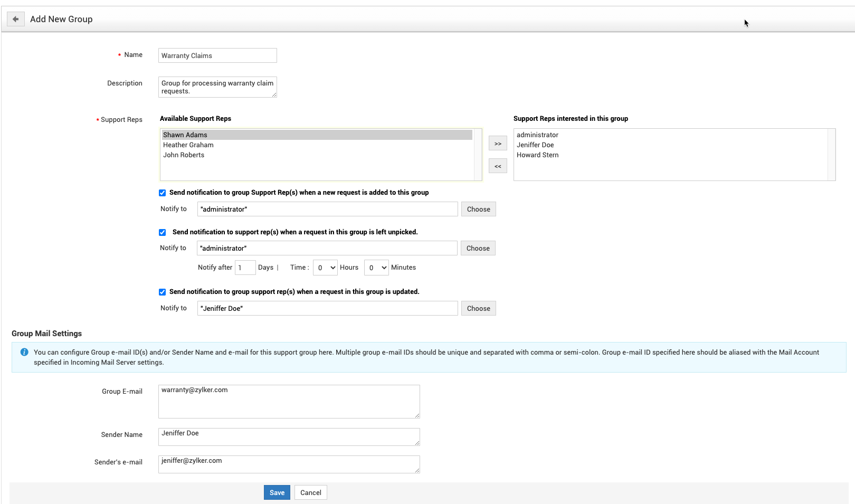
Task: Open the Minutes dropdown
Action: point(376,268)
